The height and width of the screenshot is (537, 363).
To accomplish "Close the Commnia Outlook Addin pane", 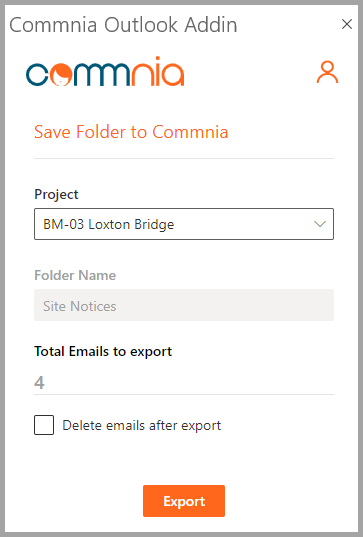I will tap(347, 24).
